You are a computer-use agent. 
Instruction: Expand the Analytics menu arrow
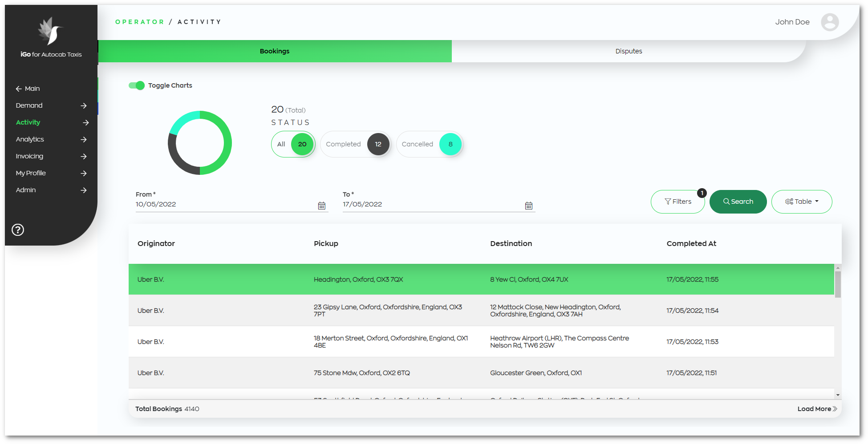(x=84, y=139)
